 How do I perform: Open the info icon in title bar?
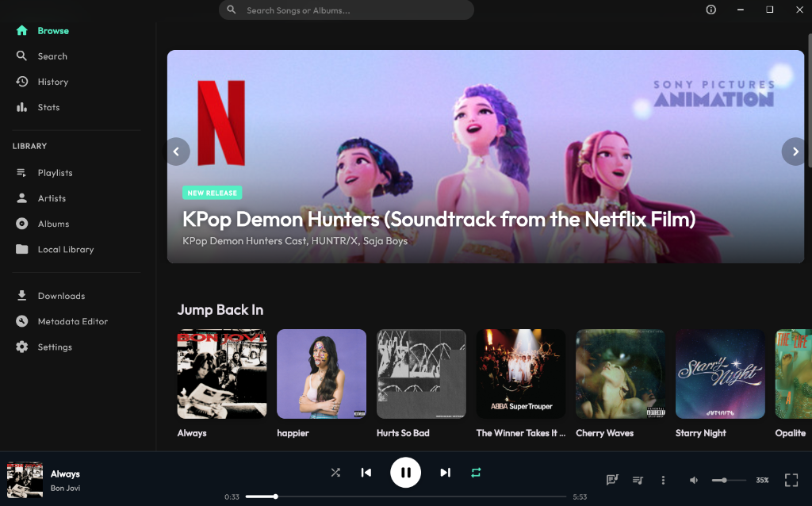711,10
